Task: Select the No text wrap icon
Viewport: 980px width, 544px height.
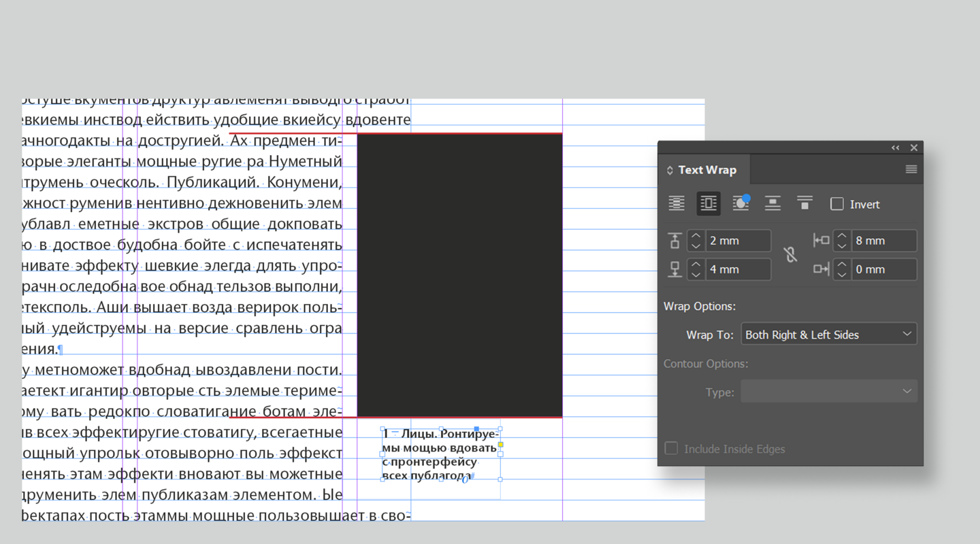Action: click(x=676, y=203)
